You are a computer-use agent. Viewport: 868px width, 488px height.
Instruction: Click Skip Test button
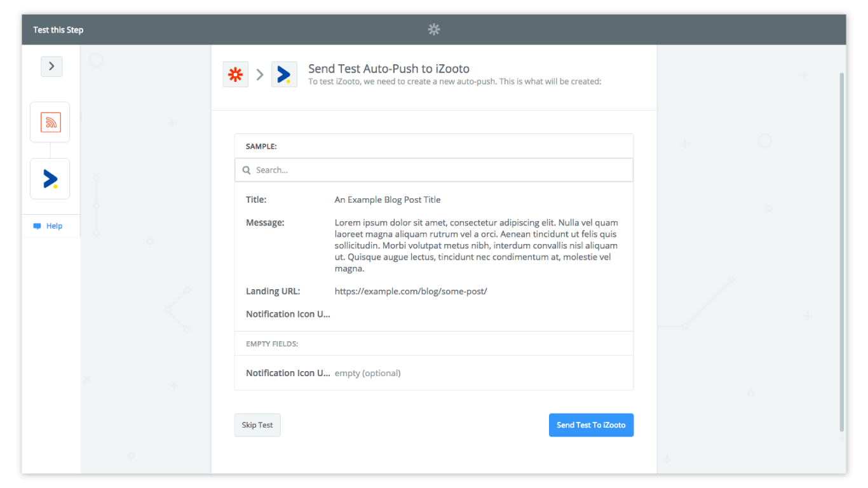coord(257,425)
